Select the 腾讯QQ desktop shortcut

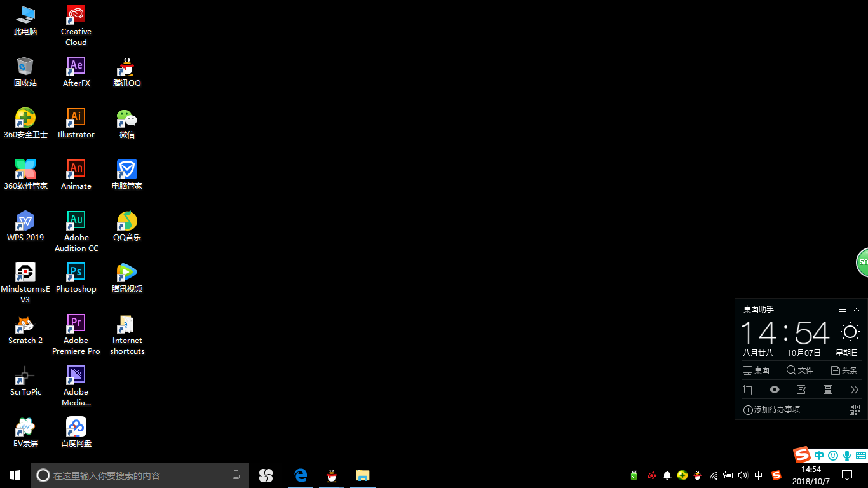point(127,72)
